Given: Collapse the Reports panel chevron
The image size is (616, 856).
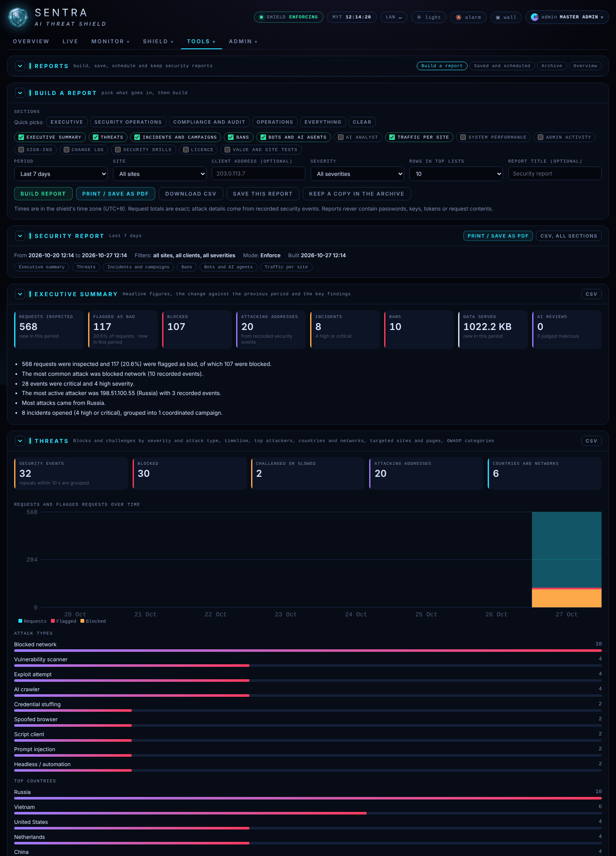Looking at the screenshot, I should tap(20, 66).
